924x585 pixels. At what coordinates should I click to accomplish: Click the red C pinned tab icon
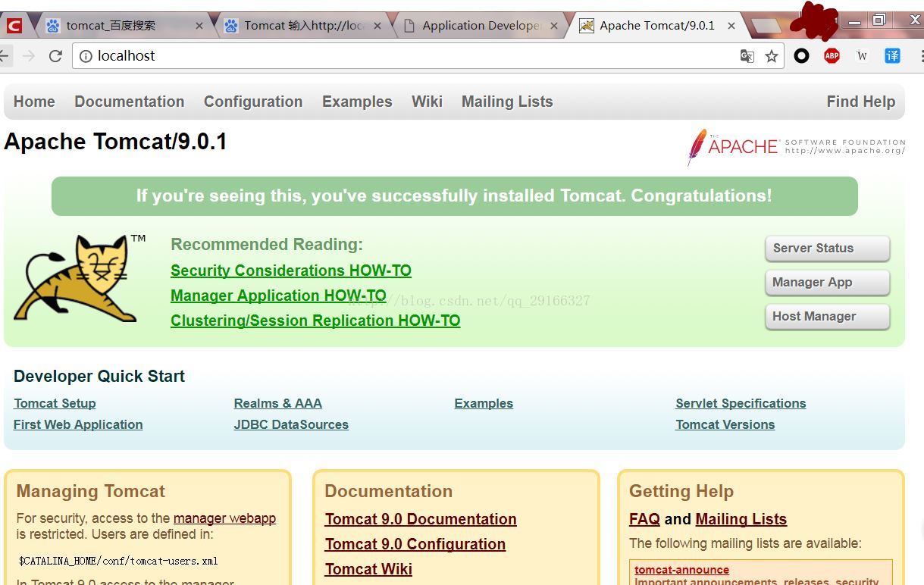[14, 26]
